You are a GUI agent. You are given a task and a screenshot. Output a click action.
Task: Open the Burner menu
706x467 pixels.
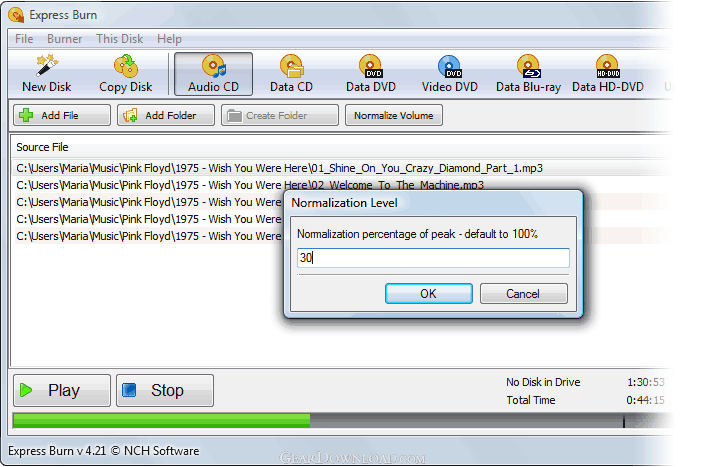coord(64,39)
